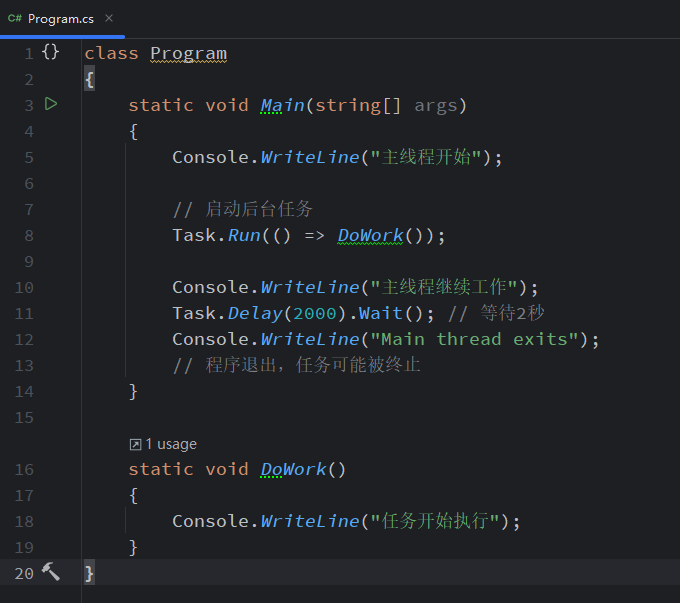Click line number 15 in gutter

coord(24,418)
